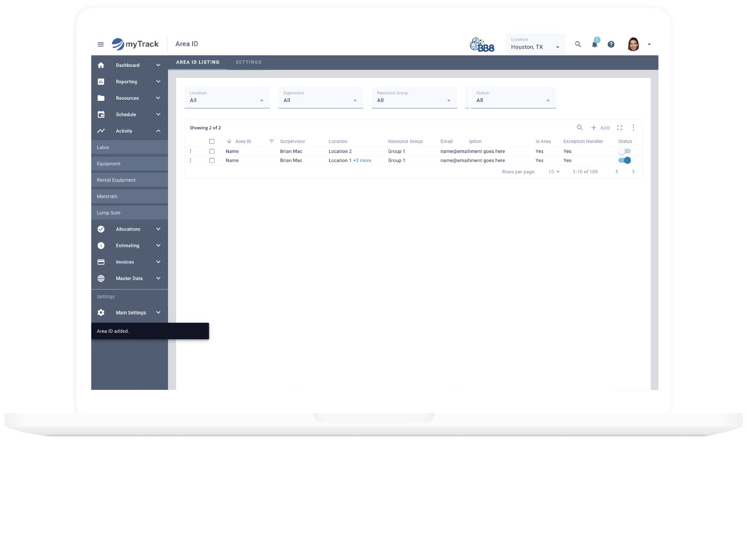Check the Location 1 row checkbox
This screenshot has height=560, width=747.
pyautogui.click(x=212, y=161)
